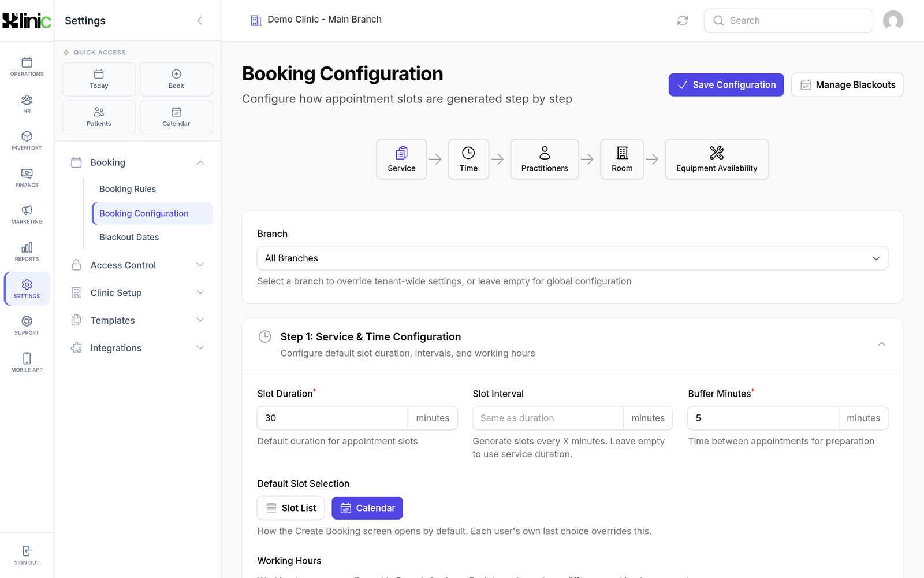Open Patients quick access shortcut
The width and height of the screenshot is (924, 578).
pos(99,117)
